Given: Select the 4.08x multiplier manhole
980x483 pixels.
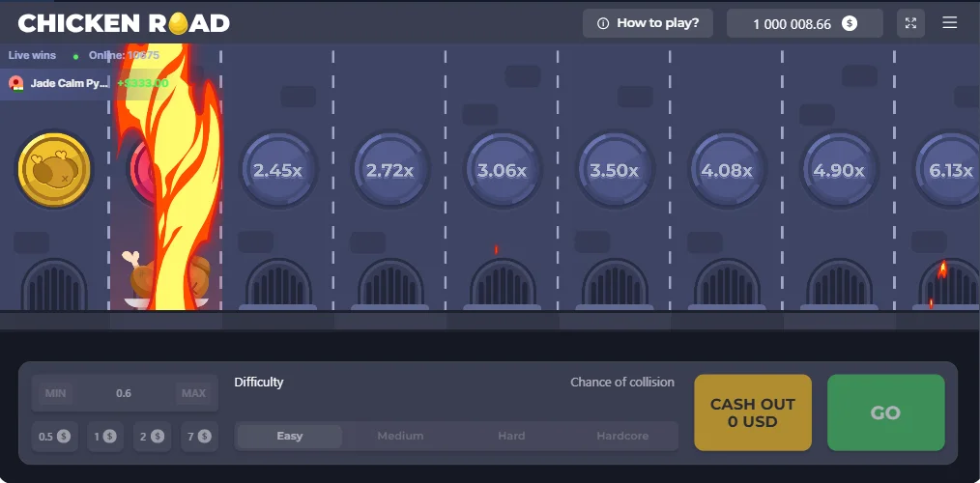Looking at the screenshot, I should (x=726, y=170).
